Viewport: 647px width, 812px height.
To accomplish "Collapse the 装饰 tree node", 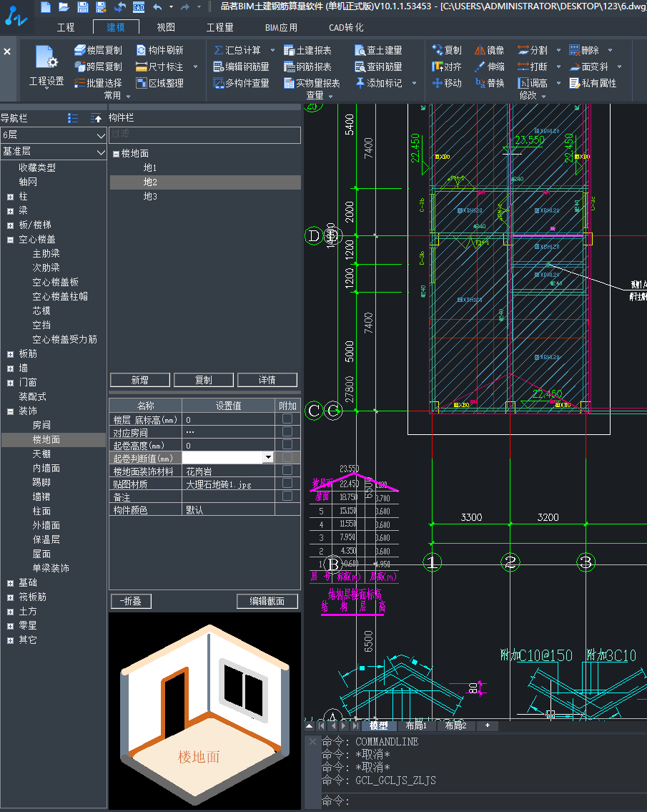I will click(10, 411).
